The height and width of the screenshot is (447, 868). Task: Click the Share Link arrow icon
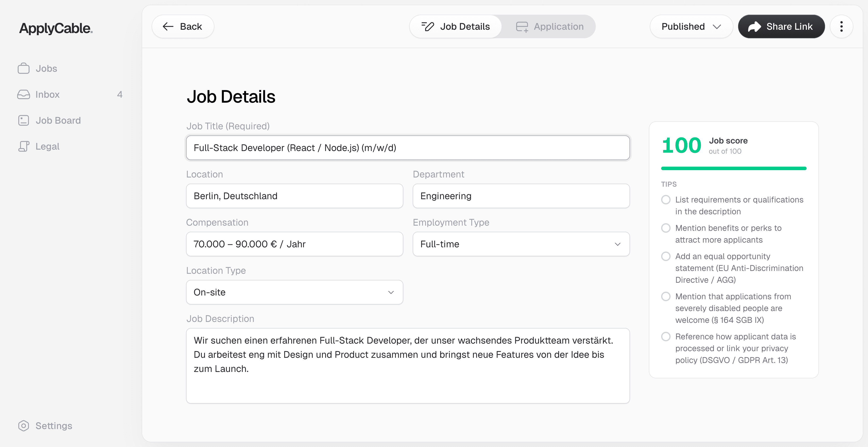[754, 26]
